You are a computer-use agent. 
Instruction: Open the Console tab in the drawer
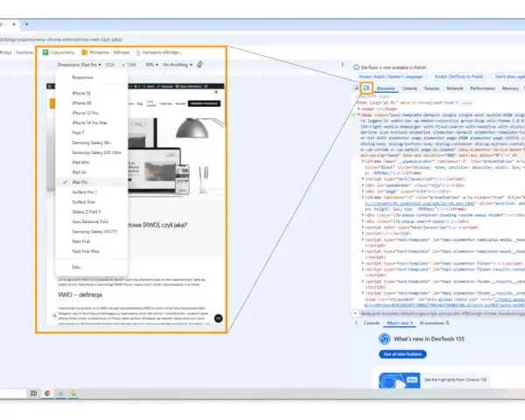pyautogui.click(x=371, y=323)
